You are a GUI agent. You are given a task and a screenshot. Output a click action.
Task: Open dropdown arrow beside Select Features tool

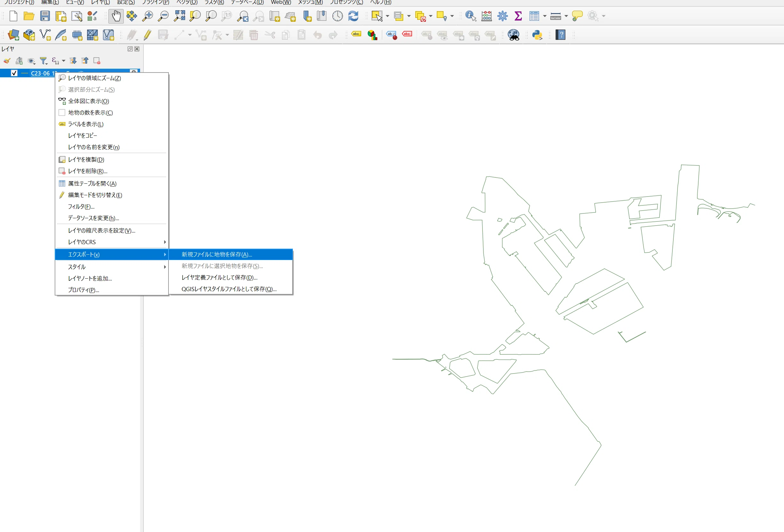[x=387, y=16]
